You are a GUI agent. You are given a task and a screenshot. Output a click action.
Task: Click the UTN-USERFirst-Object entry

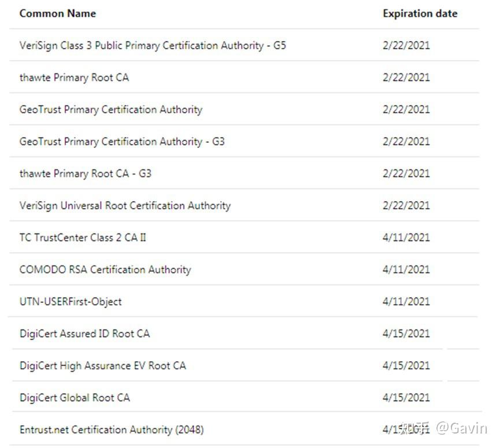71,301
